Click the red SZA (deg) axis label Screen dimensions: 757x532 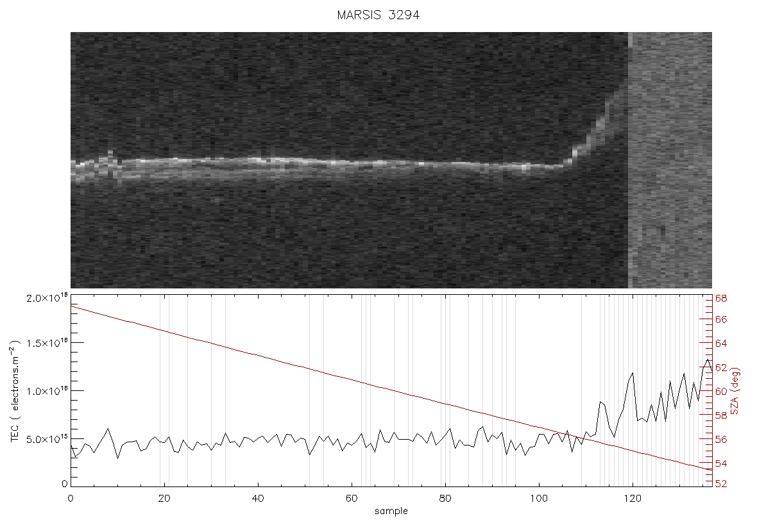735,391
